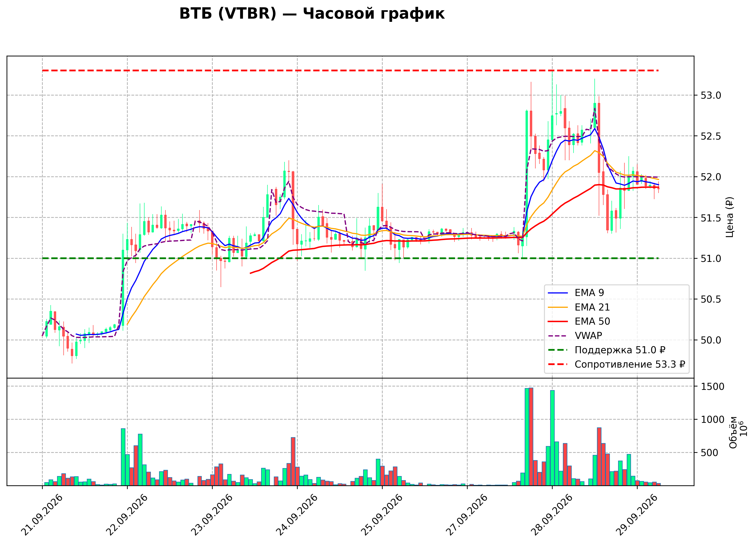This screenshot has height=544, width=756.
Task: Click the orange EMA 21 legend line sample
Action: point(558,307)
